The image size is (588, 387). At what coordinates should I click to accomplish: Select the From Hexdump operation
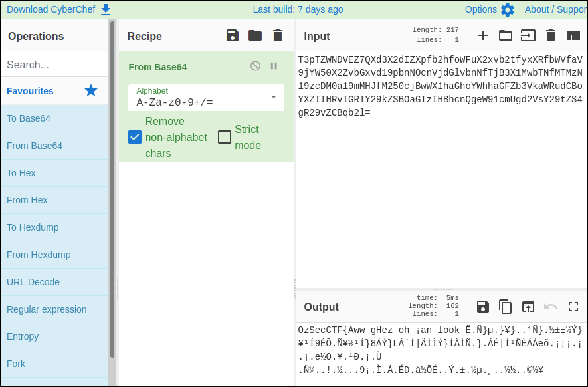(54, 255)
